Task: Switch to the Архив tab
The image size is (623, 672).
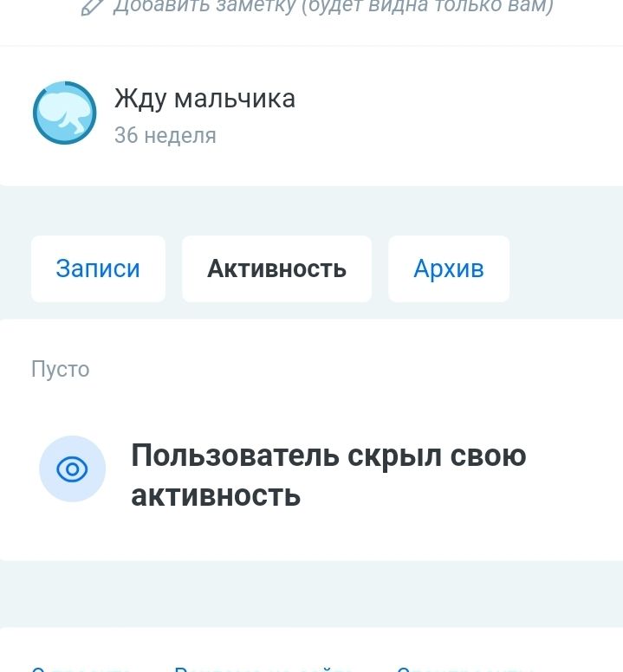Action: 449,268
